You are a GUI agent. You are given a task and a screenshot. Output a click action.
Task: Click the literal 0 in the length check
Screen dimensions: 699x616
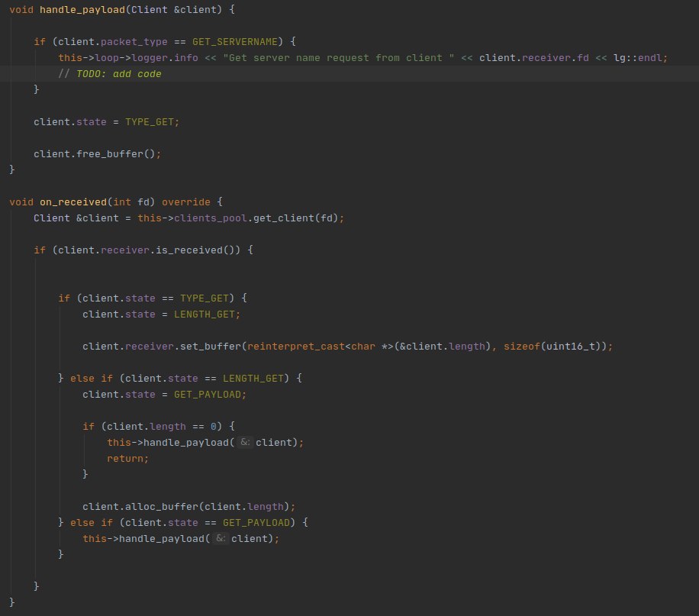pyautogui.click(x=214, y=427)
